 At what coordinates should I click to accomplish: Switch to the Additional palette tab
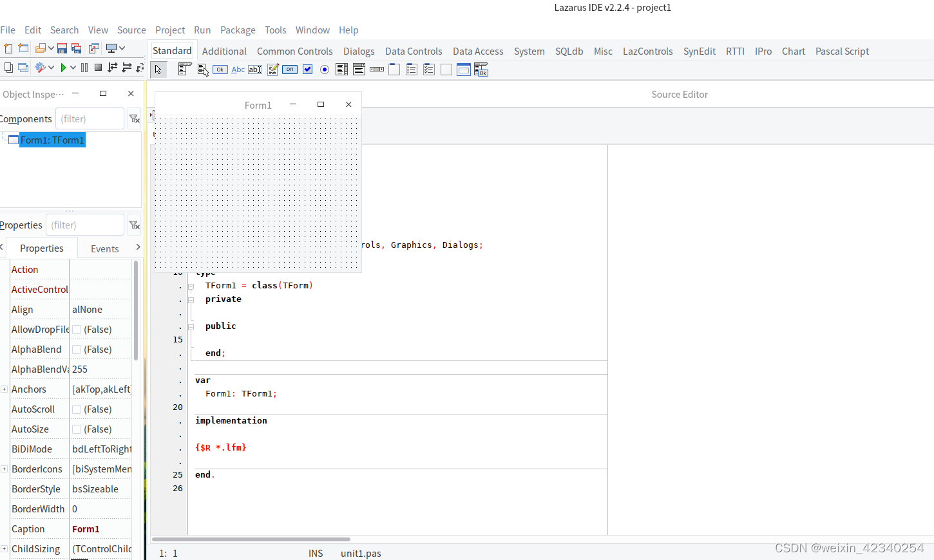(x=224, y=51)
